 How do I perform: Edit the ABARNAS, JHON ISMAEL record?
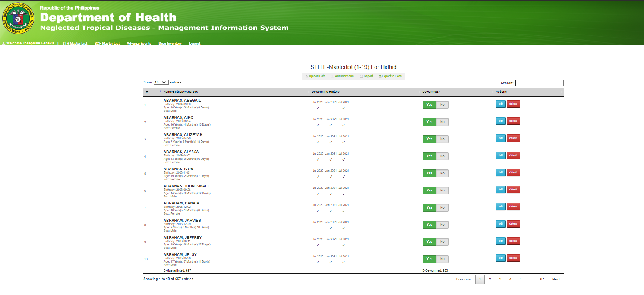pos(501,190)
